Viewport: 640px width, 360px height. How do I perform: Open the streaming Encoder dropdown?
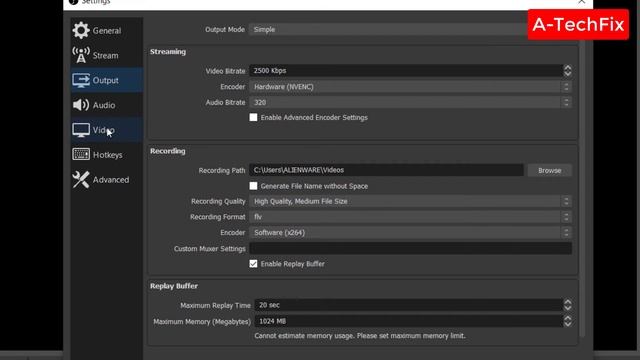[x=410, y=87]
